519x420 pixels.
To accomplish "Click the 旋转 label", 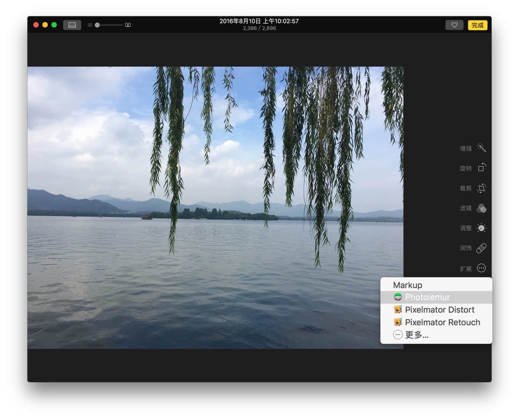I will coord(466,168).
